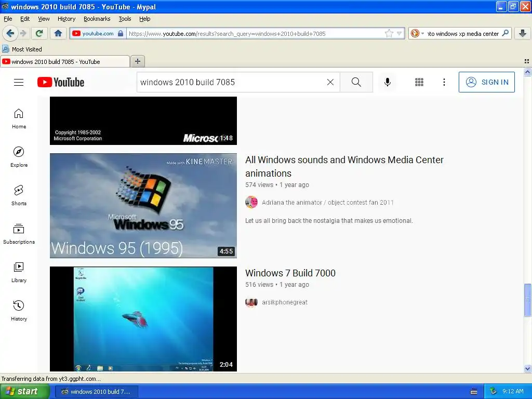Select the Mypal window taskbar button
This screenshot has height=399, width=532.
[x=96, y=392]
